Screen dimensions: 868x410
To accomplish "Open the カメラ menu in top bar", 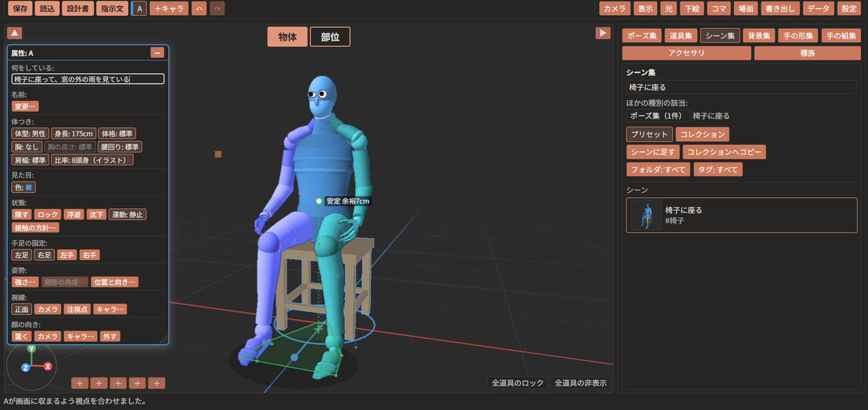I will (x=615, y=9).
